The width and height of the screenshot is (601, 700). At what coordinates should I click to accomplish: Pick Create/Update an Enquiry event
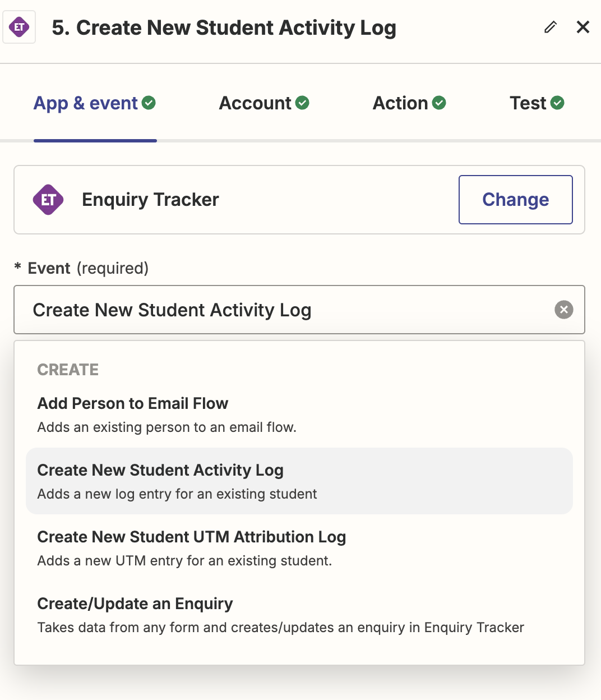click(x=135, y=604)
